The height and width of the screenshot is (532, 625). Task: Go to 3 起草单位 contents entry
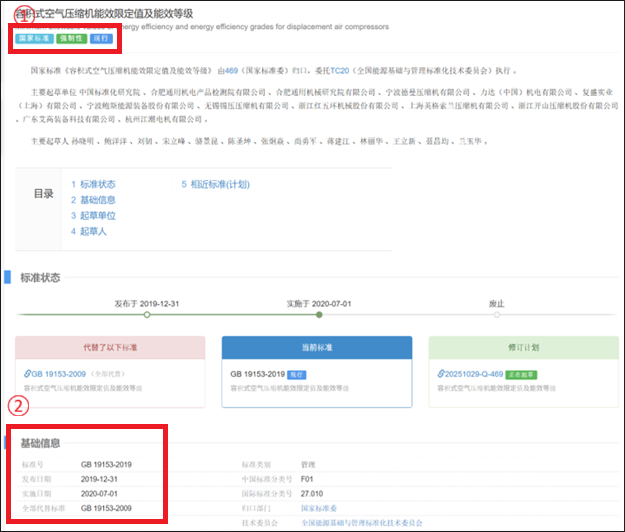point(93,216)
